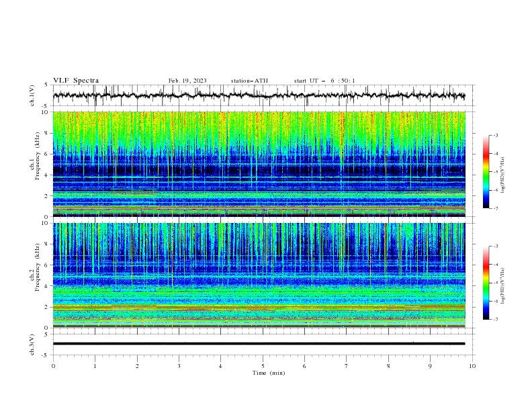Click the ch.2 colorbar '-4' tick label

pyautogui.click(x=495, y=265)
